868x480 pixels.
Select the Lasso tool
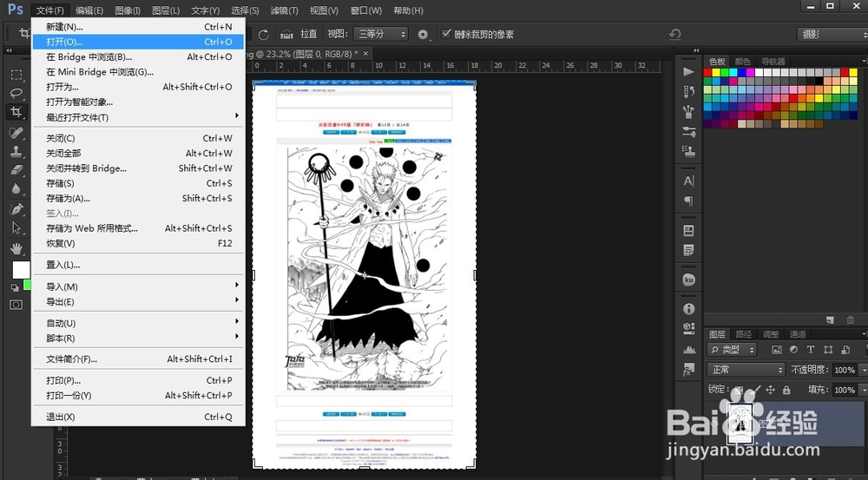point(16,93)
